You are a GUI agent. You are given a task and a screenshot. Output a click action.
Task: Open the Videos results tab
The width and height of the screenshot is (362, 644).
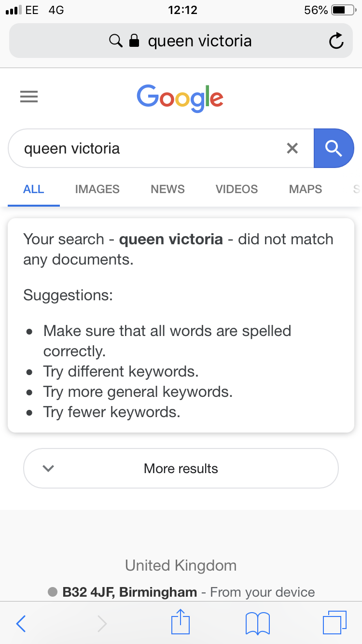237,189
